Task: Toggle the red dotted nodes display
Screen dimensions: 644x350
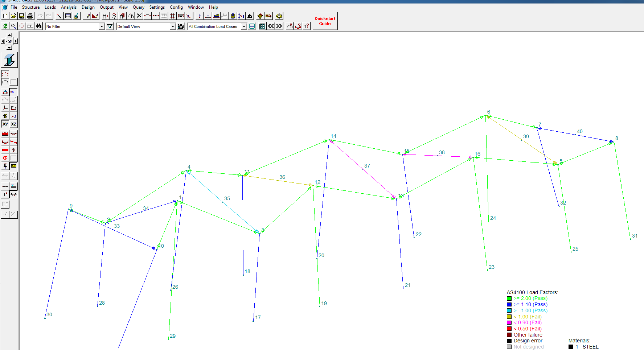Action: (x=5, y=74)
